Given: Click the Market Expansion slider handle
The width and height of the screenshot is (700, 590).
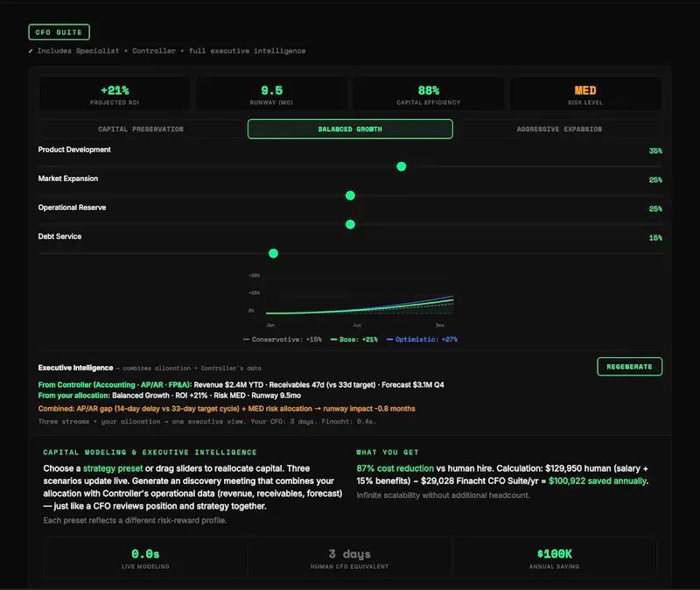Looking at the screenshot, I should [x=351, y=195].
